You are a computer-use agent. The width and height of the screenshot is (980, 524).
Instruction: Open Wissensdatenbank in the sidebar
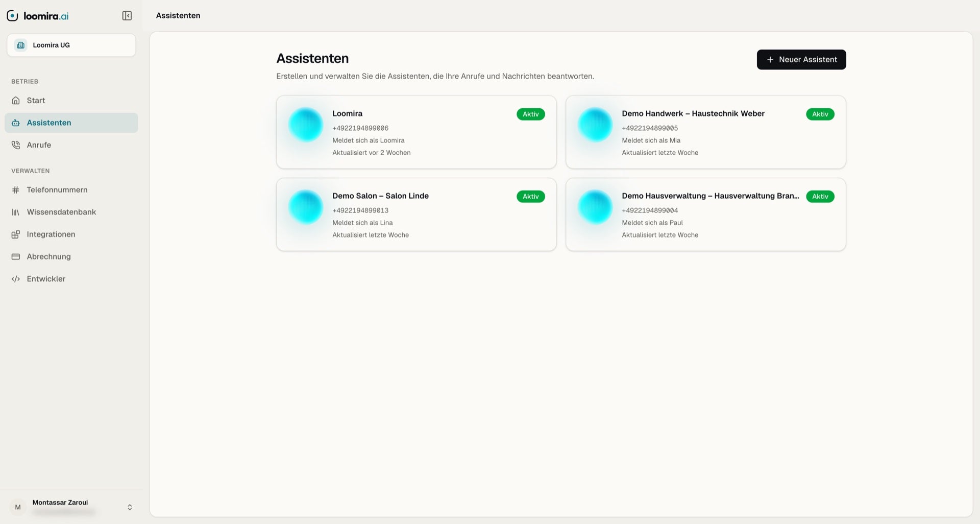tap(71, 212)
